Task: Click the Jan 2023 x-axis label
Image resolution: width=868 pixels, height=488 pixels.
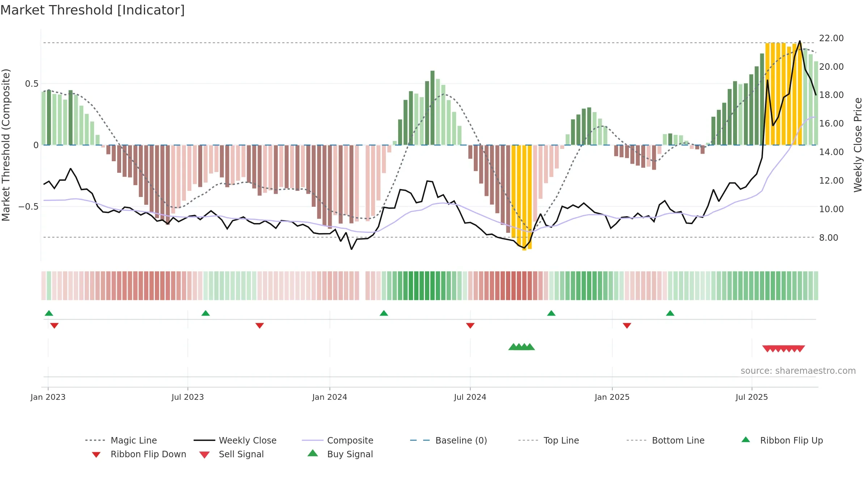Action: point(48,397)
